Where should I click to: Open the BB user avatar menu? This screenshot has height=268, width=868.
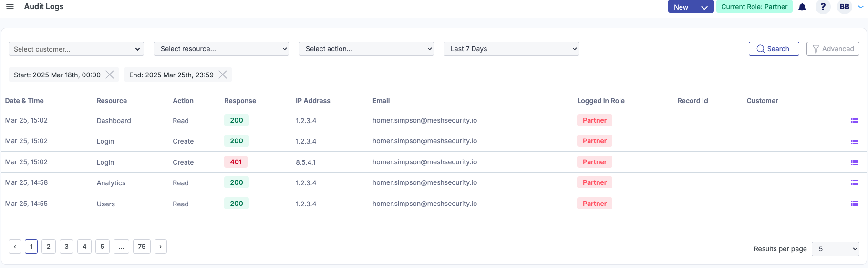pyautogui.click(x=844, y=7)
